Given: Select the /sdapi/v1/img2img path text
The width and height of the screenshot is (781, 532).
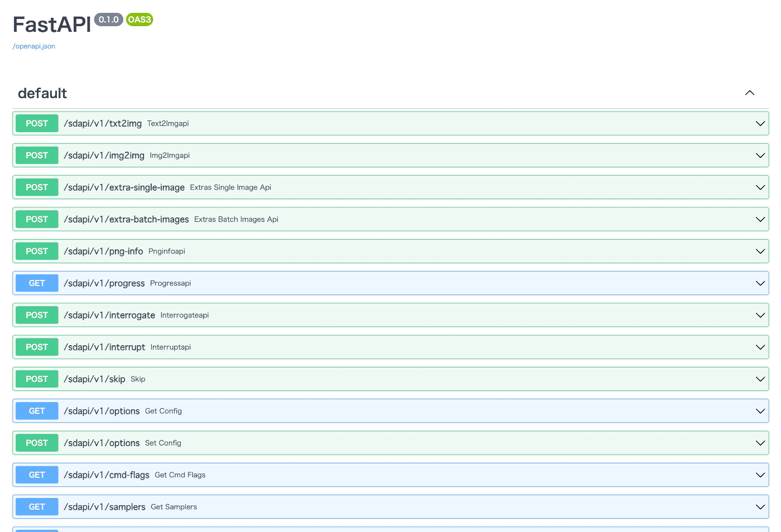Looking at the screenshot, I should click(x=104, y=156).
